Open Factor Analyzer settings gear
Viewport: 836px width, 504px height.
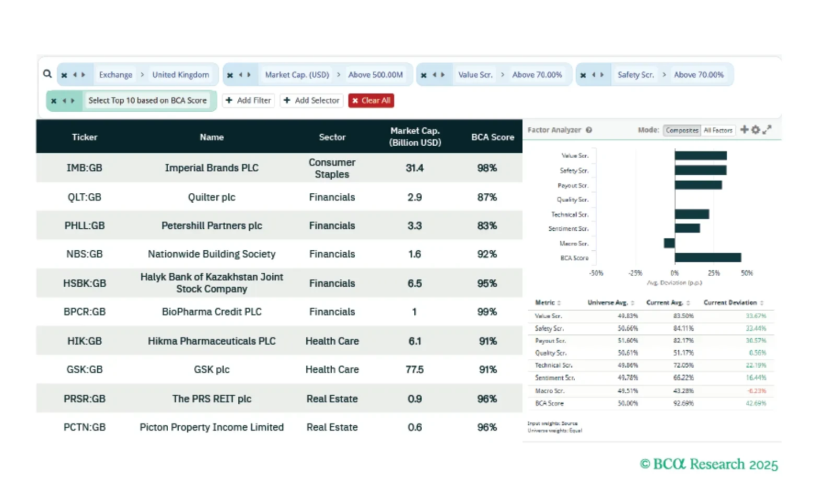click(x=756, y=130)
